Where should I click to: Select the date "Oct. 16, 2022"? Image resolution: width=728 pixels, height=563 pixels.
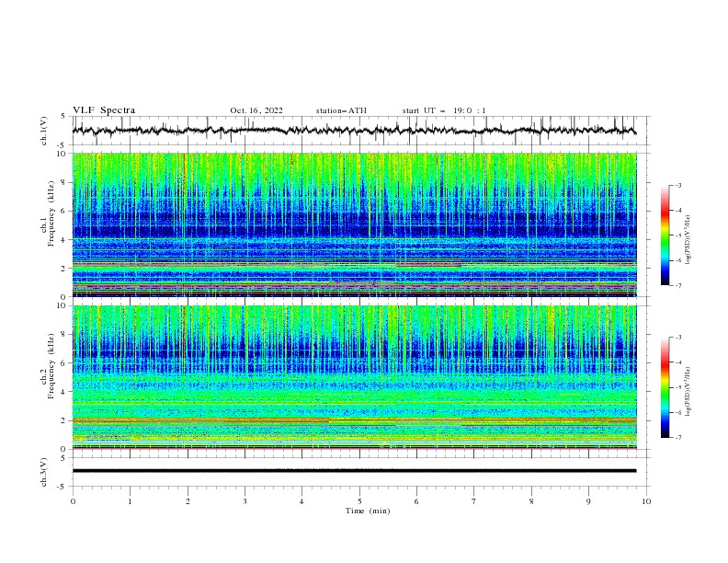[x=256, y=110]
